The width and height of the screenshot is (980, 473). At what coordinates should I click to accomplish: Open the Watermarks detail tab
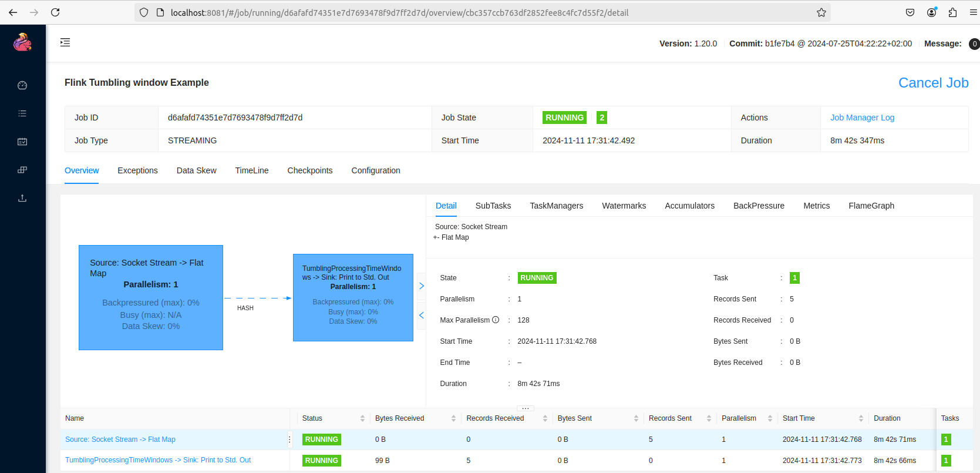click(x=624, y=206)
